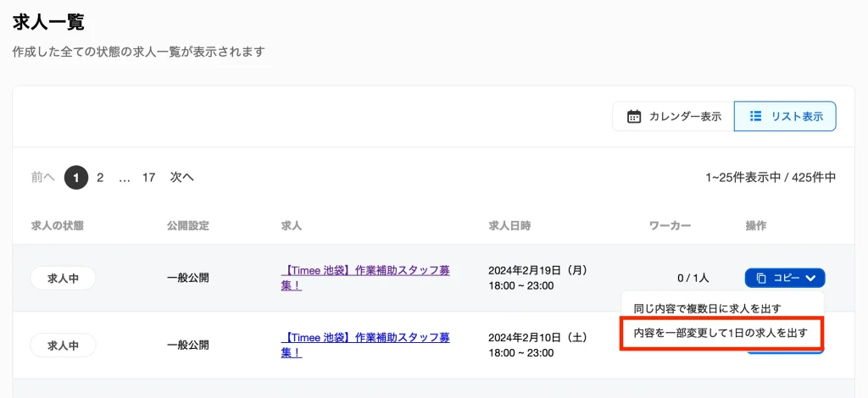Click the 求人の状態 column header
Screen dimensions: 868x398
pyautogui.click(x=58, y=226)
